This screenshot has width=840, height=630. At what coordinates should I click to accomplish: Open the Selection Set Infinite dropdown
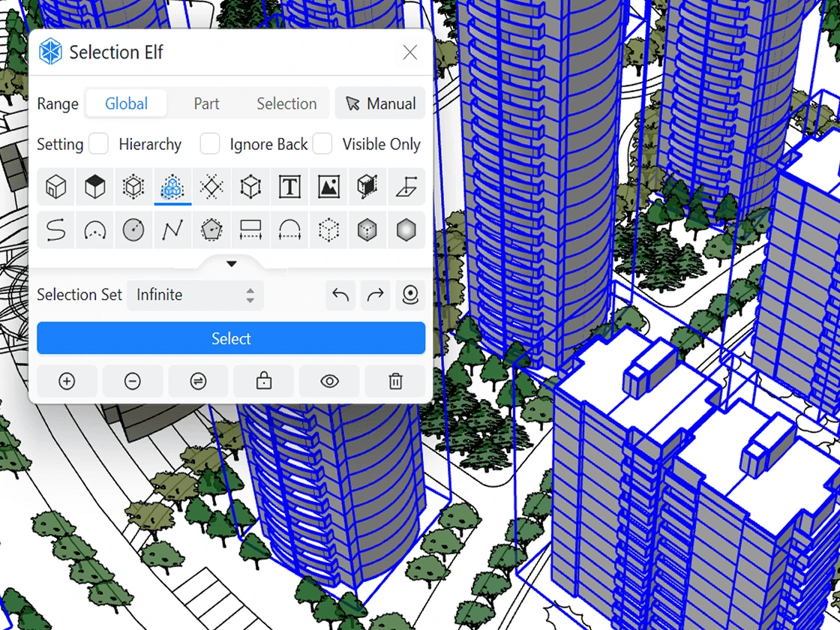point(195,295)
